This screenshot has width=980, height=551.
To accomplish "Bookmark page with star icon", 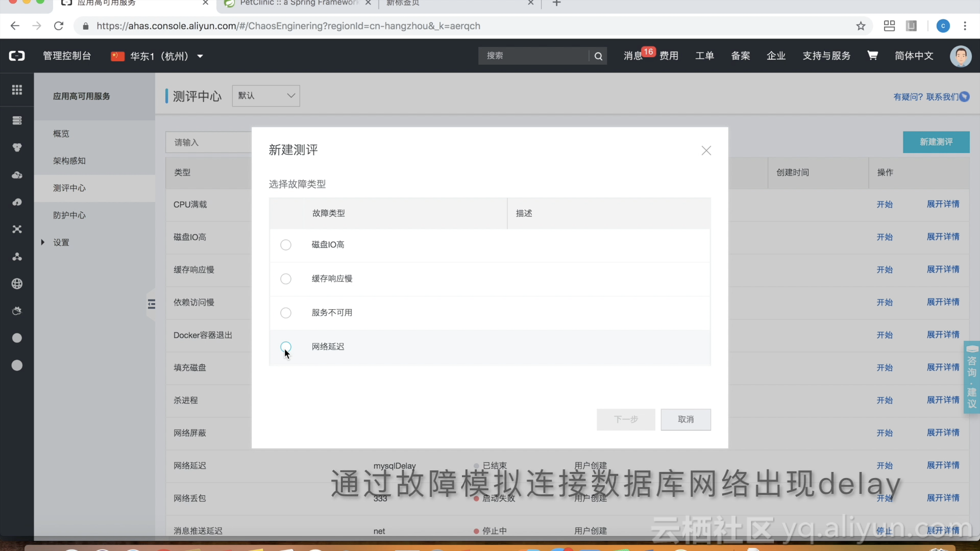I will (861, 26).
